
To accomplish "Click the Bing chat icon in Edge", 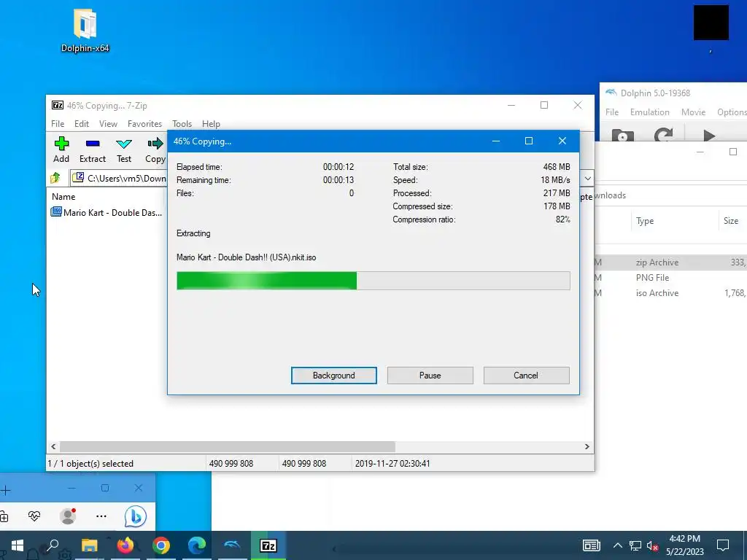I will (x=135, y=516).
